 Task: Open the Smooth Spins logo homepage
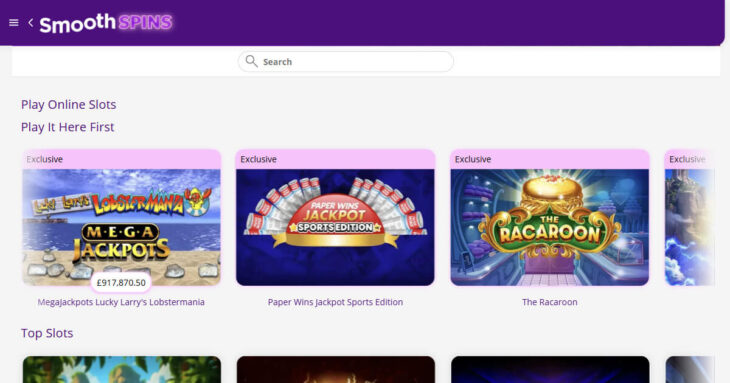[x=106, y=23]
